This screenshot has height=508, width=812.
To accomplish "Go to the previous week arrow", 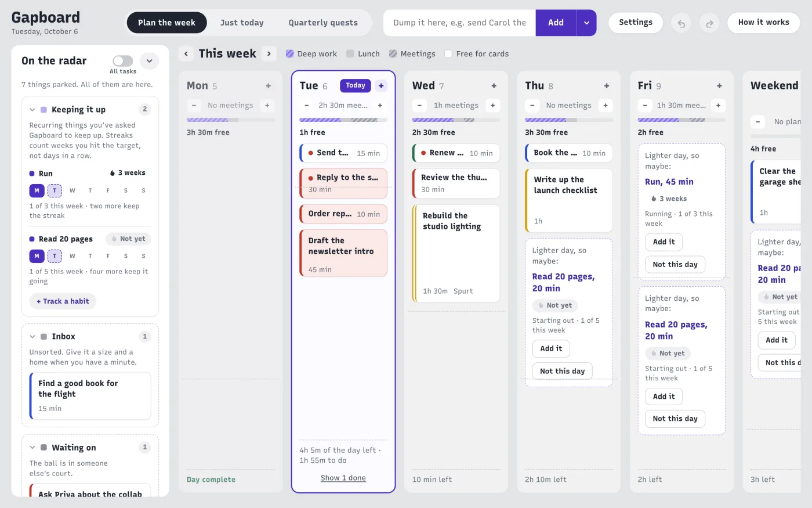I will [x=186, y=53].
